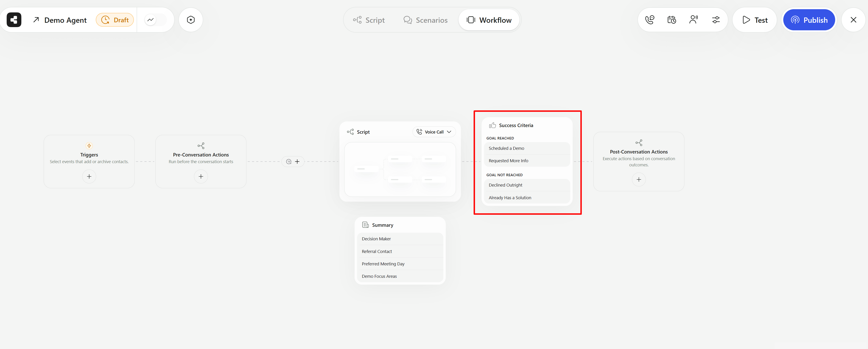Click the Summary card icon
The width and height of the screenshot is (868, 349).
coord(365,225)
